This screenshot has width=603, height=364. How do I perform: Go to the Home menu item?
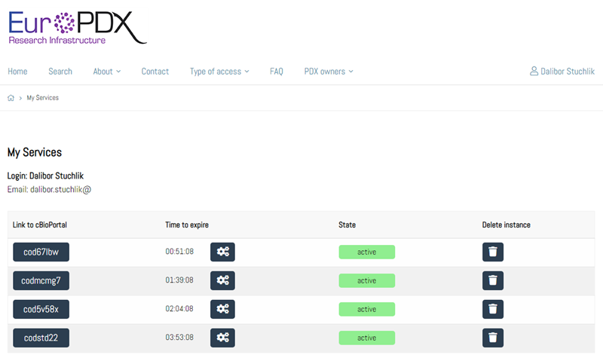(17, 72)
